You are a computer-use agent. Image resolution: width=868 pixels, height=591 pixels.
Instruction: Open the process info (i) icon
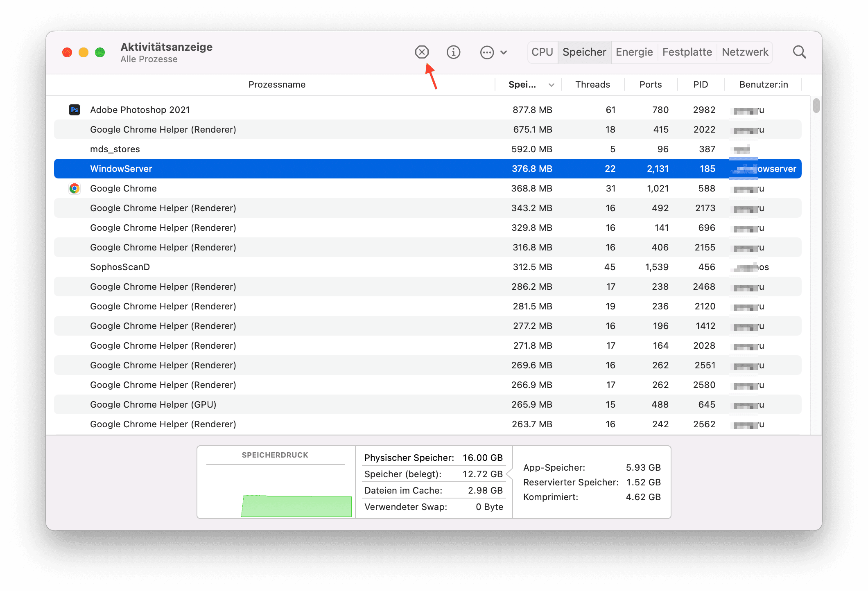453,52
